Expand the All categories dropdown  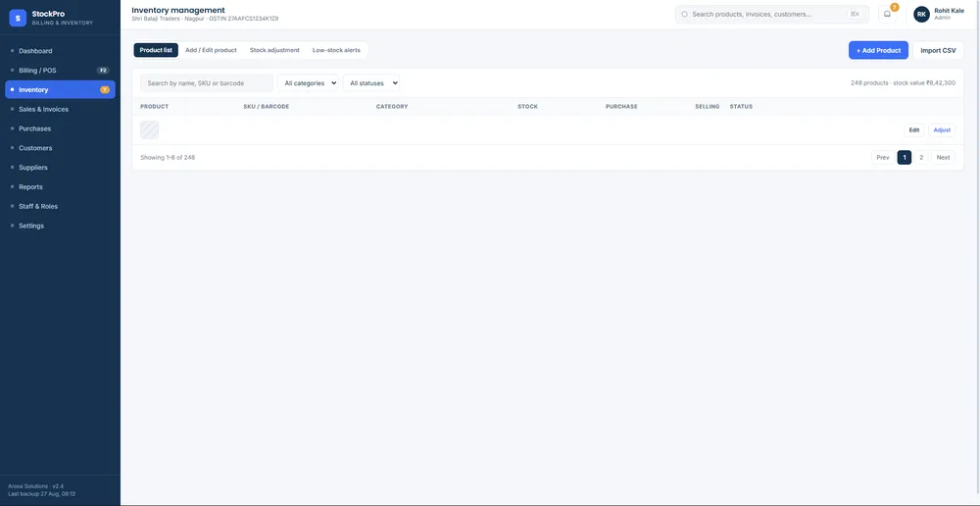click(308, 82)
